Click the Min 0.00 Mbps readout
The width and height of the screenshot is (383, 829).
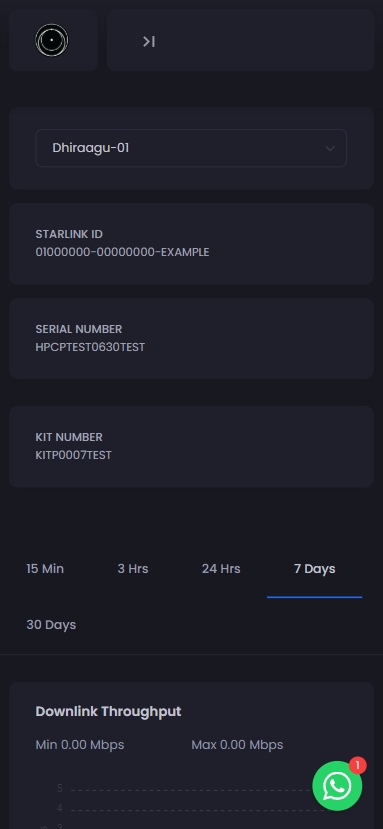[80, 745]
